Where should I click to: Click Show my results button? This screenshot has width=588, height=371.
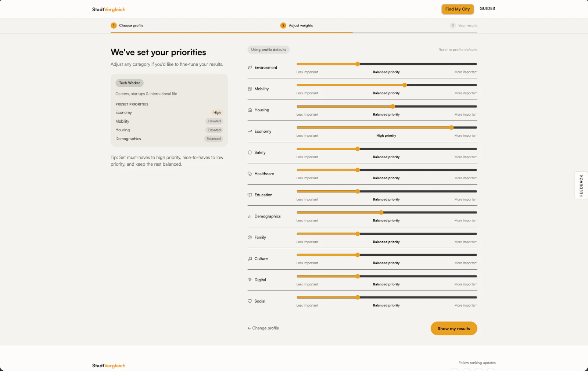click(x=454, y=328)
